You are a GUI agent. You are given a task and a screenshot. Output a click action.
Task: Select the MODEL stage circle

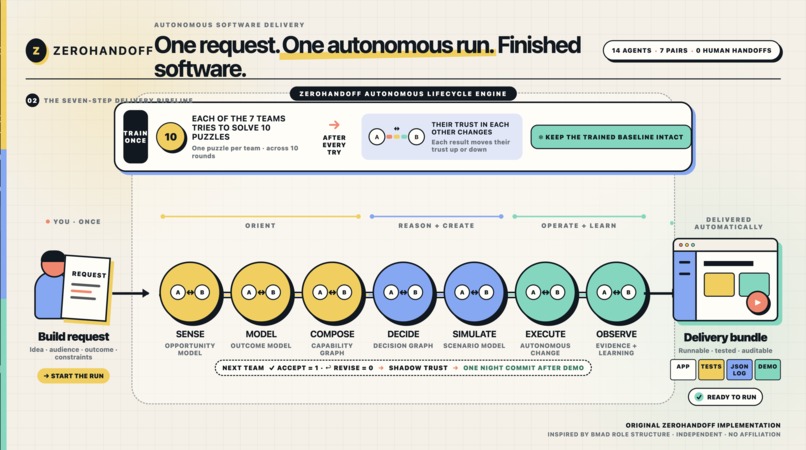(261, 293)
